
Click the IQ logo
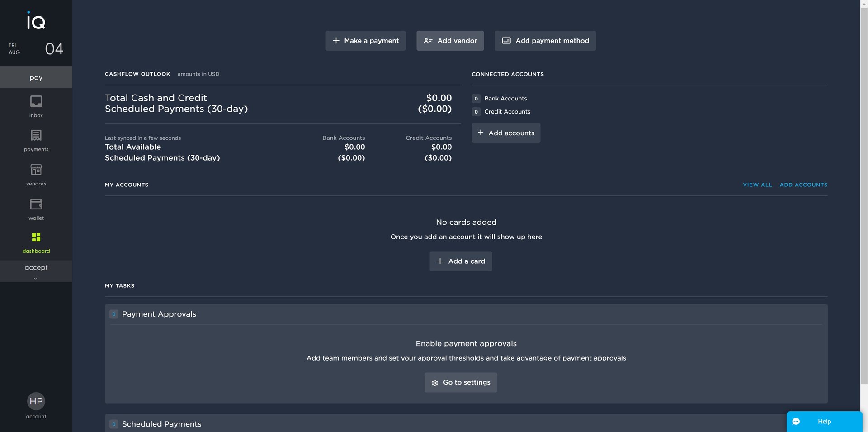[x=36, y=20]
